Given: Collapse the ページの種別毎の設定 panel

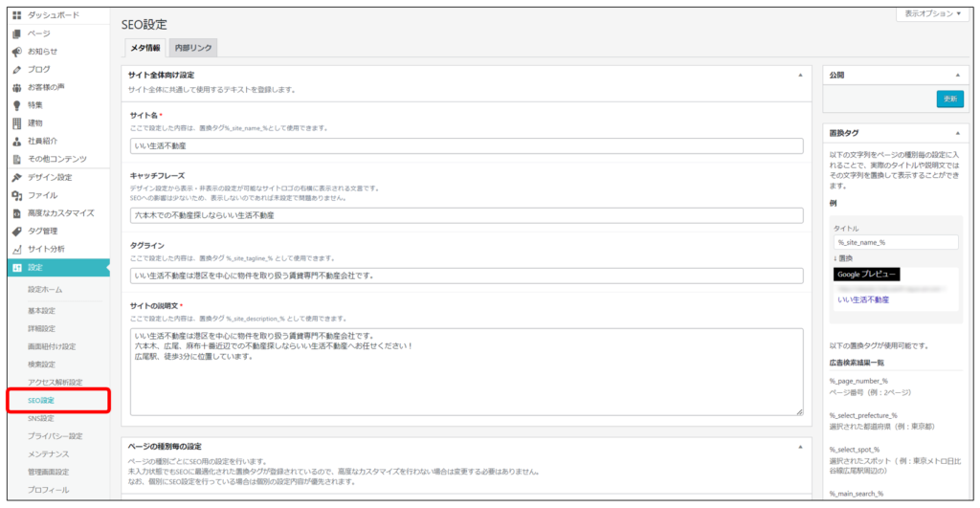Looking at the screenshot, I should [x=800, y=446].
